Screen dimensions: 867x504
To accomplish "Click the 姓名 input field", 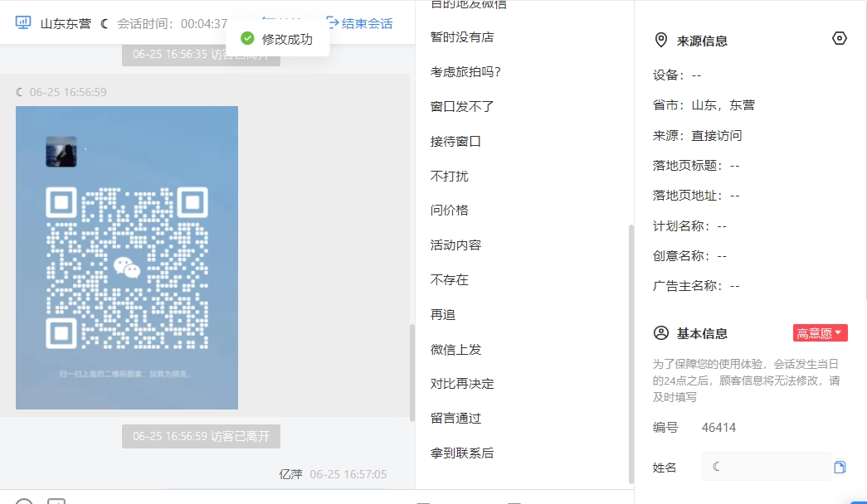I will 766,467.
